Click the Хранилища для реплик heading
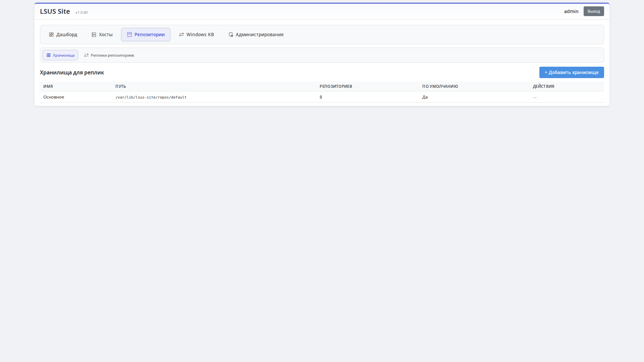 (72, 73)
